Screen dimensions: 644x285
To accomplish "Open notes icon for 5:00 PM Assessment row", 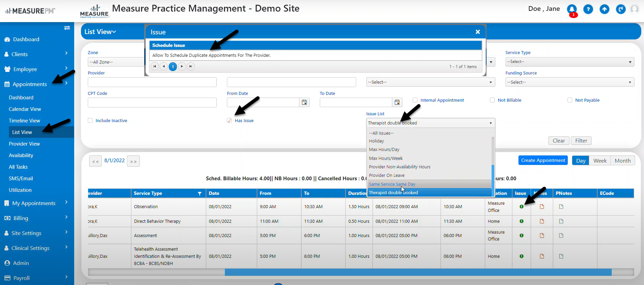I will 542,236.
